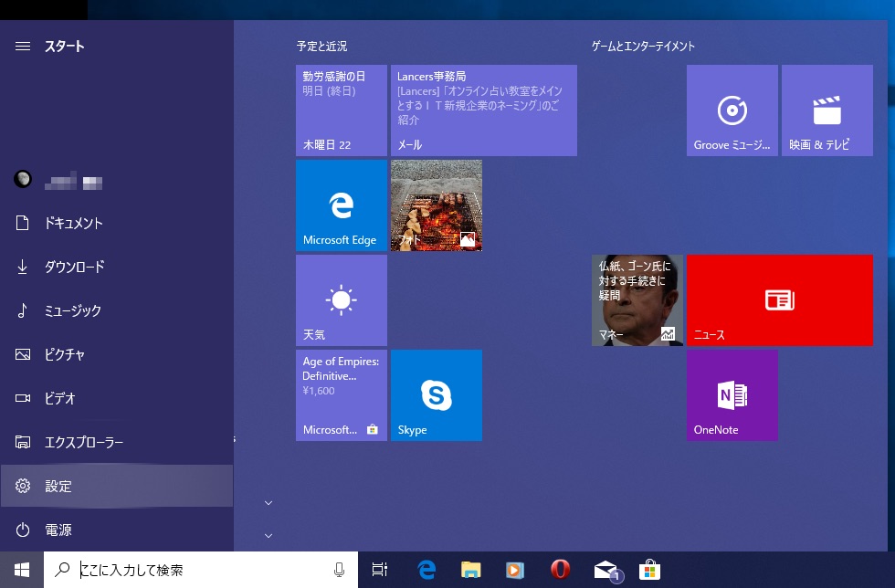Open Groove ミュージック tile
The image size is (895, 588).
[732, 110]
